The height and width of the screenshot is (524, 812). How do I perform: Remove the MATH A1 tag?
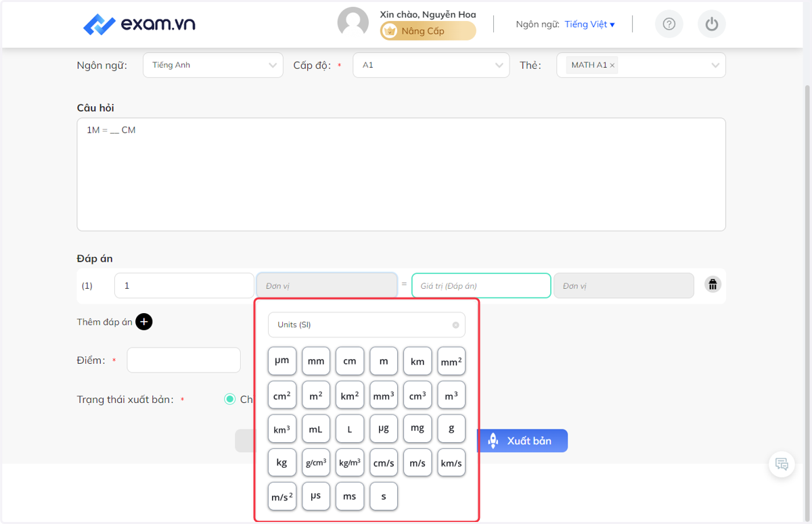click(612, 66)
